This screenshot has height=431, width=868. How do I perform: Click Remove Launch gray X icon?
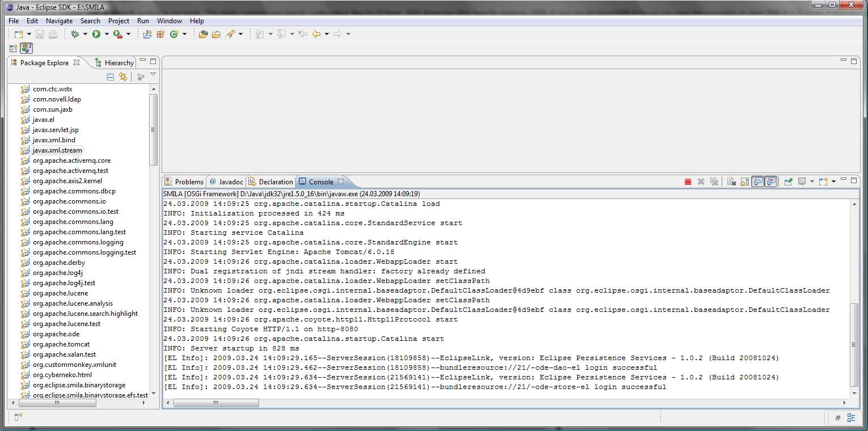(701, 182)
